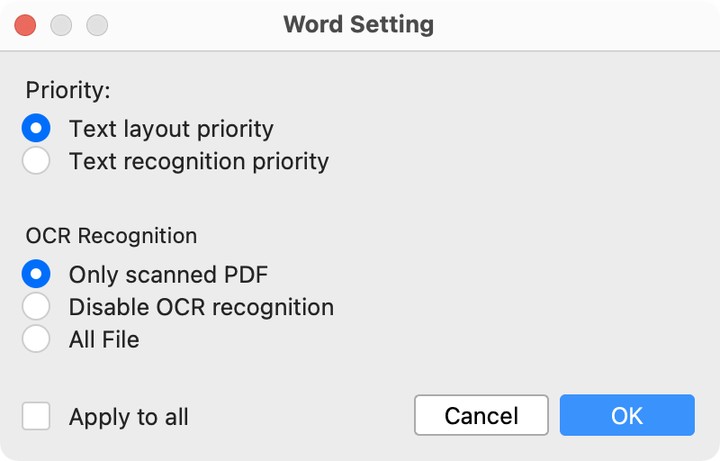Click the "Only scanned PDF" label text
This screenshot has height=461, width=720.
(x=168, y=274)
